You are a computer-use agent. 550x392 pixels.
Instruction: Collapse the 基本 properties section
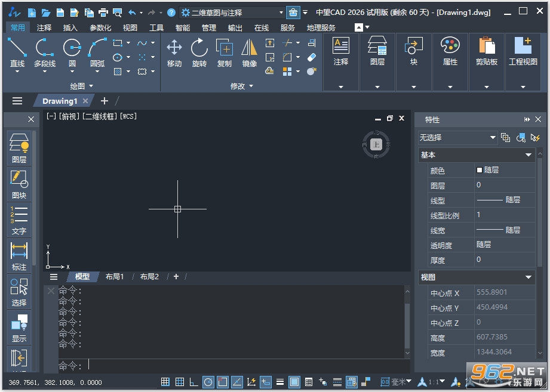529,155
